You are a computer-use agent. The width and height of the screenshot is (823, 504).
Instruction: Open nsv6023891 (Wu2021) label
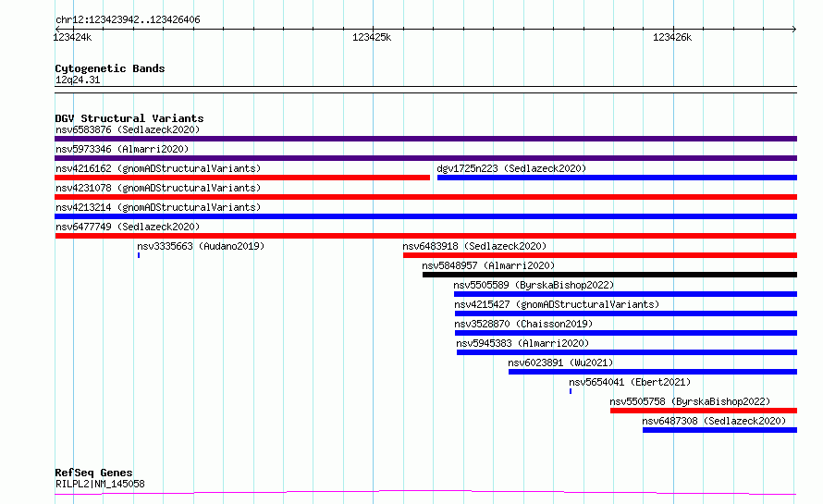click(560, 363)
